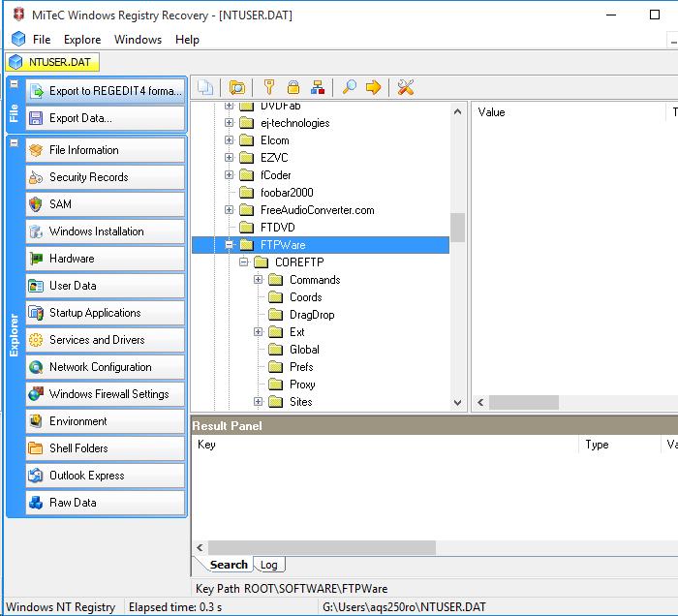This screenshot has height=616, width=678.
Task: Click the Export Data floppy disk icon
Action: pos(36,118)
